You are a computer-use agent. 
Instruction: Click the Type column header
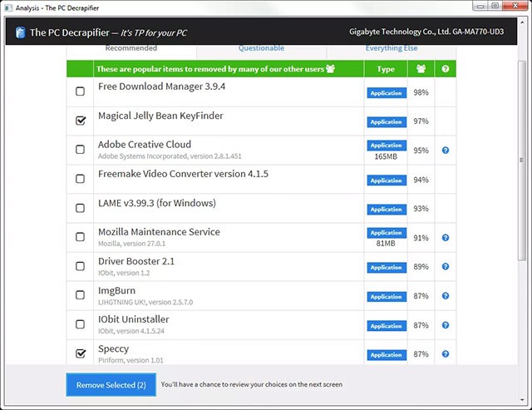point(386,69)
